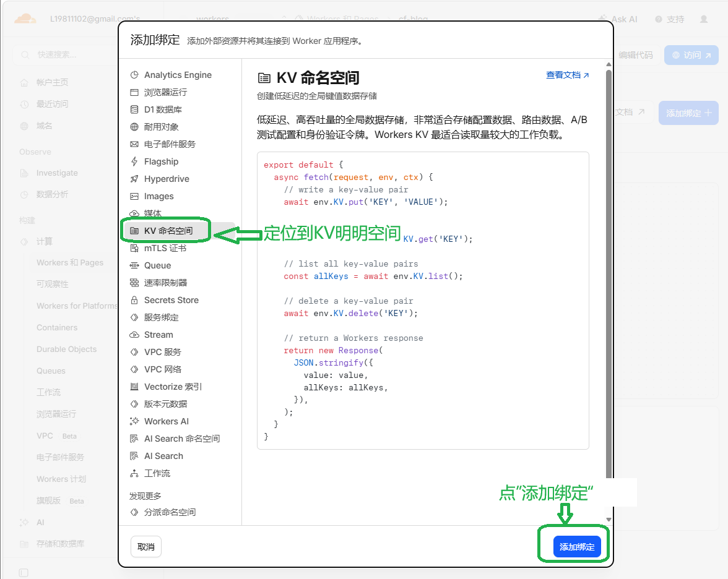Open 查看文档 documentation link
Viewport: 728px width, 579px height.
coord(567,75)
